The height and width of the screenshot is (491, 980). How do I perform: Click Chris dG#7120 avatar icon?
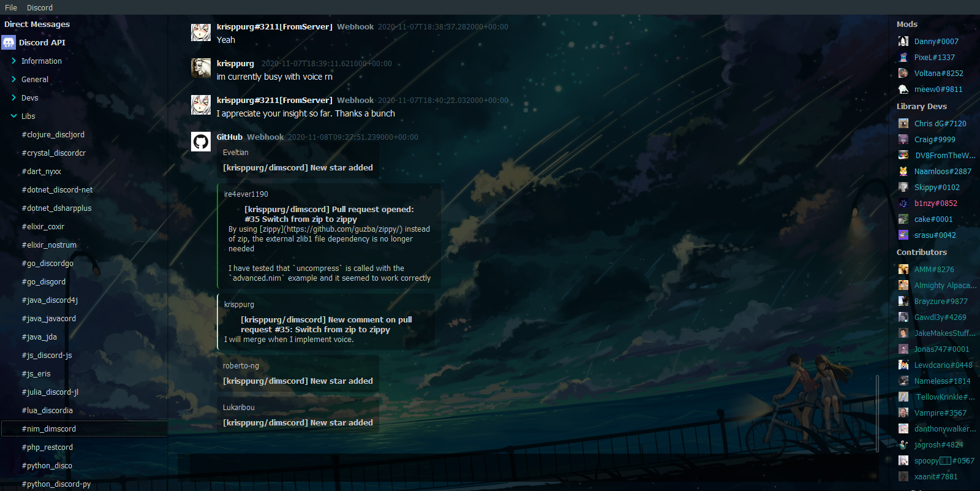(x=903, y=123)
